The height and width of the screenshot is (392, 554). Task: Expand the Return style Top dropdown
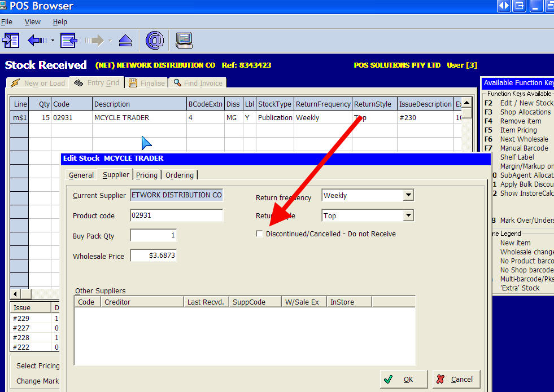pyautogui.click(x=408, y=215)
